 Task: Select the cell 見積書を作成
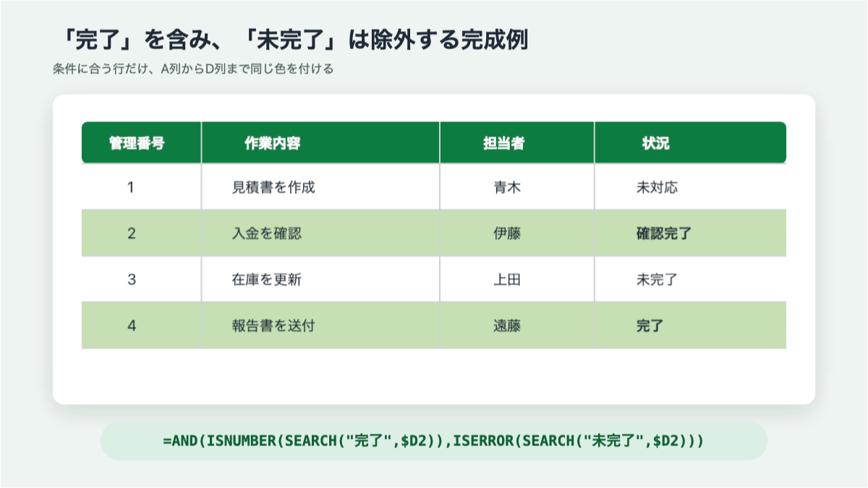tap(320, 187)
